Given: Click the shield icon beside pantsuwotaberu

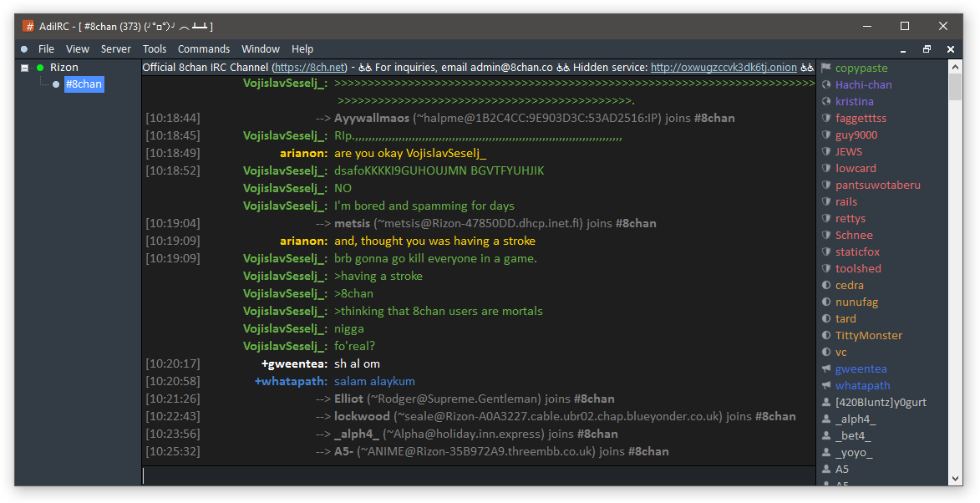Looking at the screenshot, I should pyautogui.click(x=826, y=185).
